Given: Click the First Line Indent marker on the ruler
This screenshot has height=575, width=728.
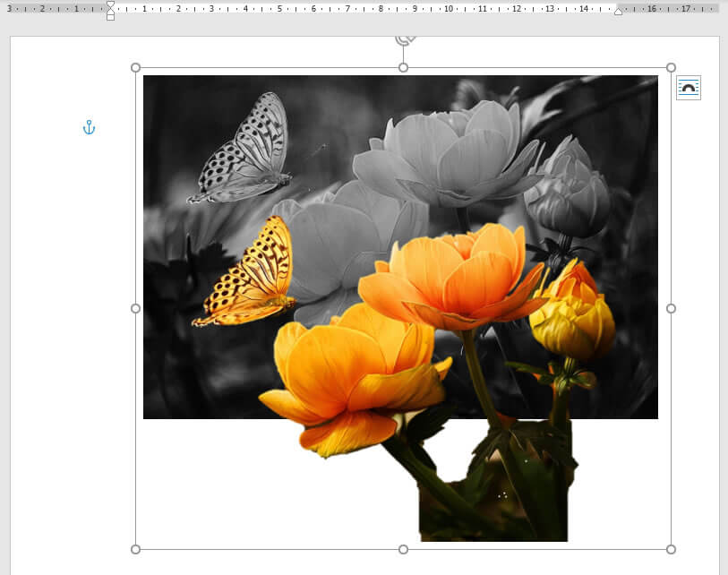Looking at the screenshot, I should (x=110, y=4).
